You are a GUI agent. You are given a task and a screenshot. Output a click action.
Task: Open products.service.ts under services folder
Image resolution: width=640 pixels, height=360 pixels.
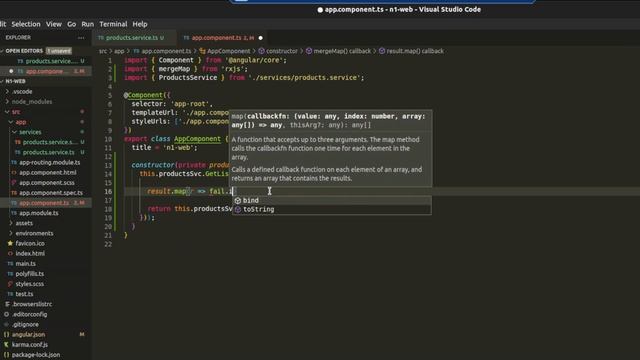coord(48,152)
